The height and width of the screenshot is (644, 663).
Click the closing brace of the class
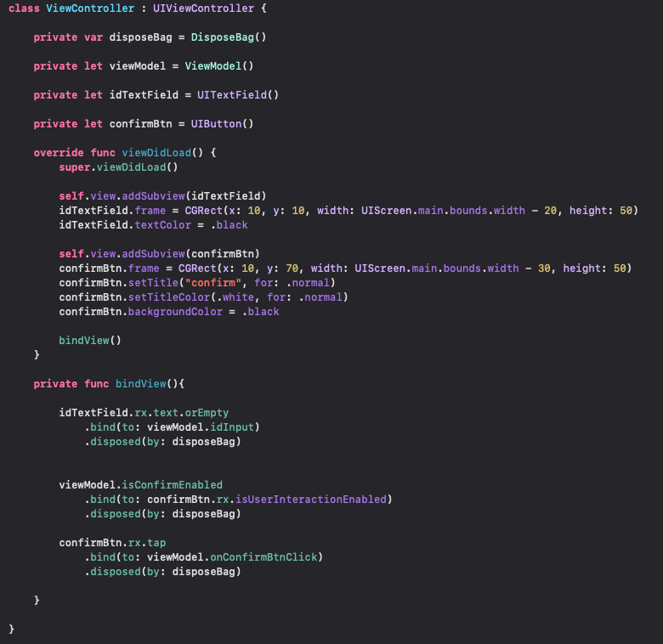coord(11,630)
